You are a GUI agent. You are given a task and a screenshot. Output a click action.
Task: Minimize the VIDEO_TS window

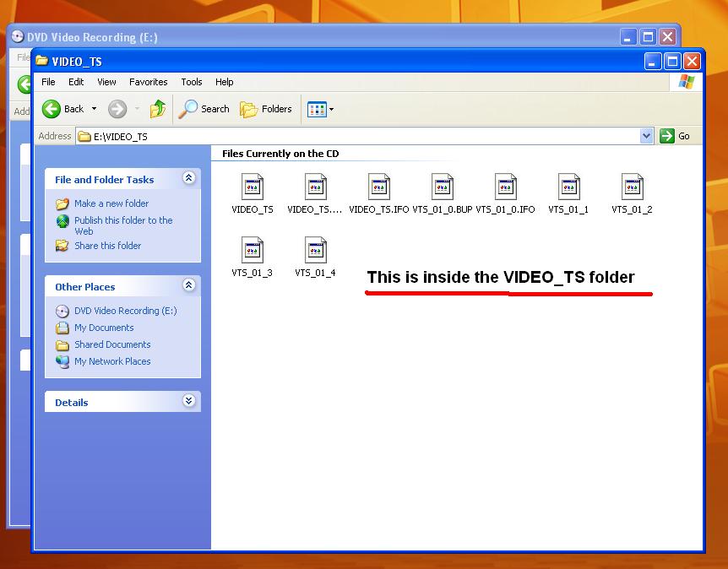point(652,62)
